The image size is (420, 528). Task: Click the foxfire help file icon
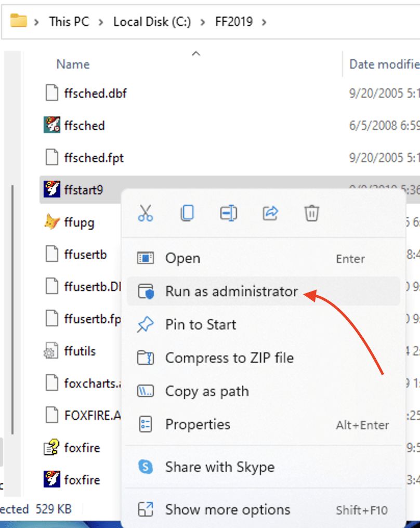pyautogui.click(x=51, y=447)
